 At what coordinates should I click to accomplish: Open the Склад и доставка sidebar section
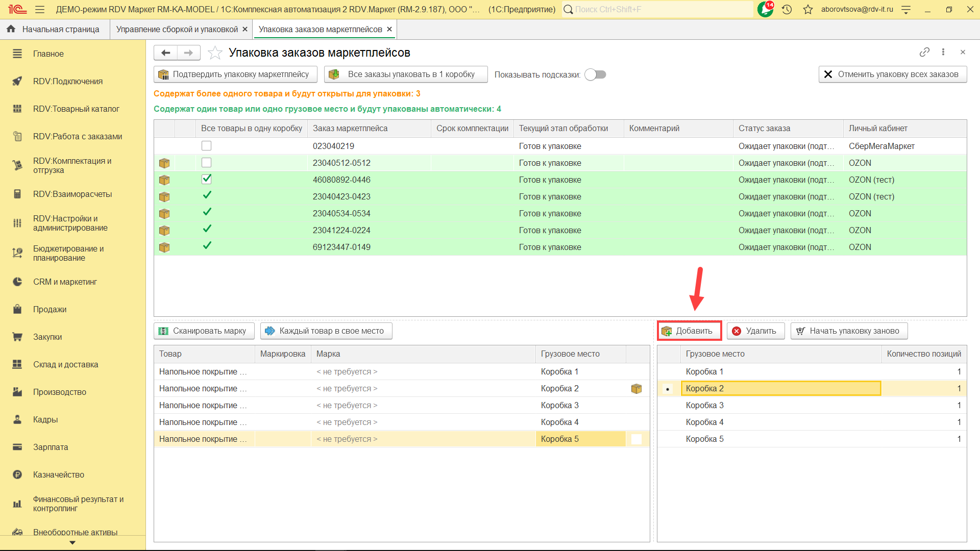pyautogui.click(x=65, y=364)
